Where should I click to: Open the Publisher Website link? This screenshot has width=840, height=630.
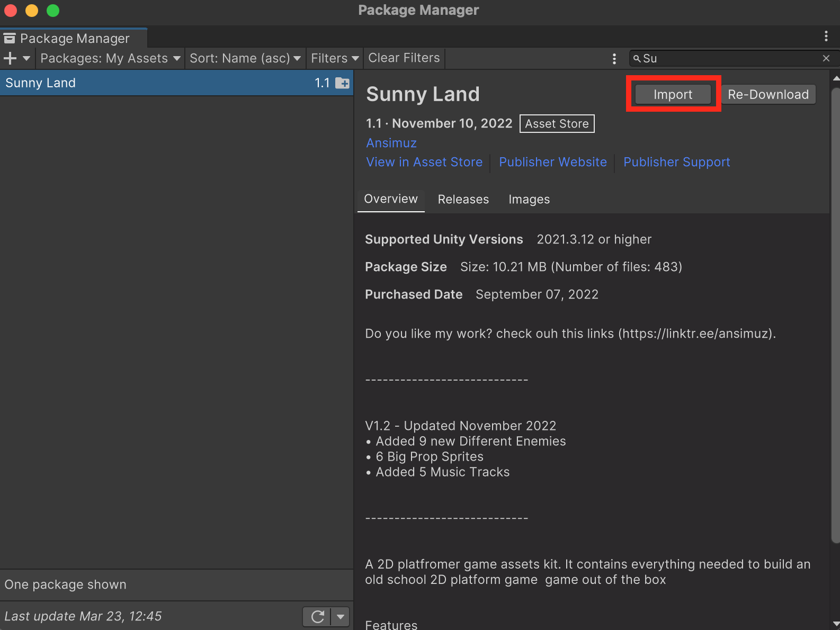click(553, 162)
